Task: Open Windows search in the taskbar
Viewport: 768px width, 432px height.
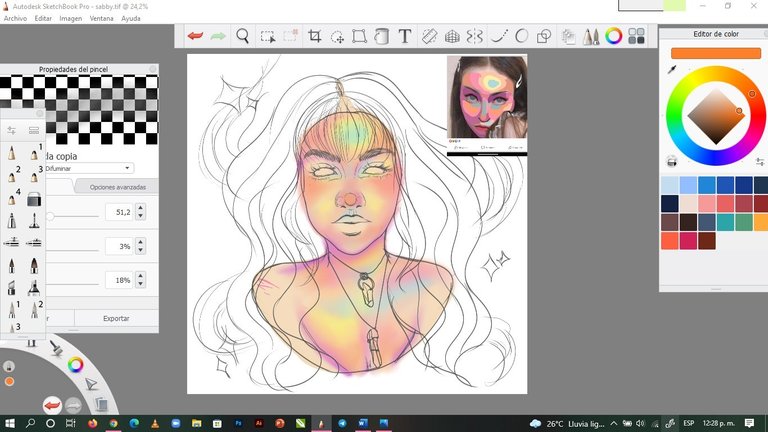Action: point(30,423)
